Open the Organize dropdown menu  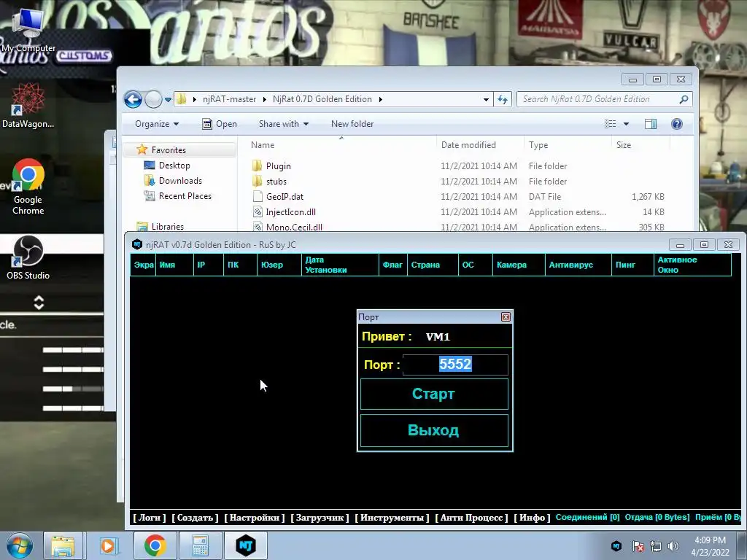pos(157,124)
